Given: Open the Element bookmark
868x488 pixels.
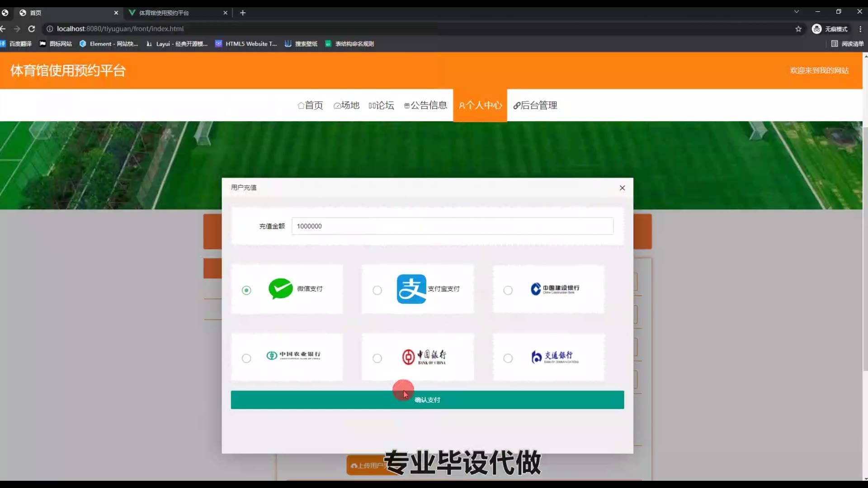Looking at the screenshot, I should (x=109, y=44).
